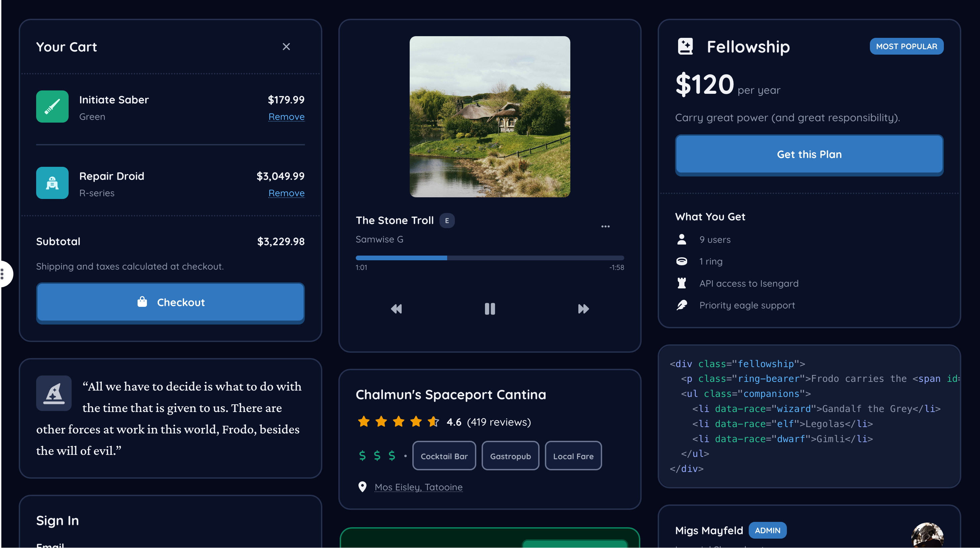Click the map pin location icon
The width and height of the screenshot is (980, 548).
coord(362,487)
